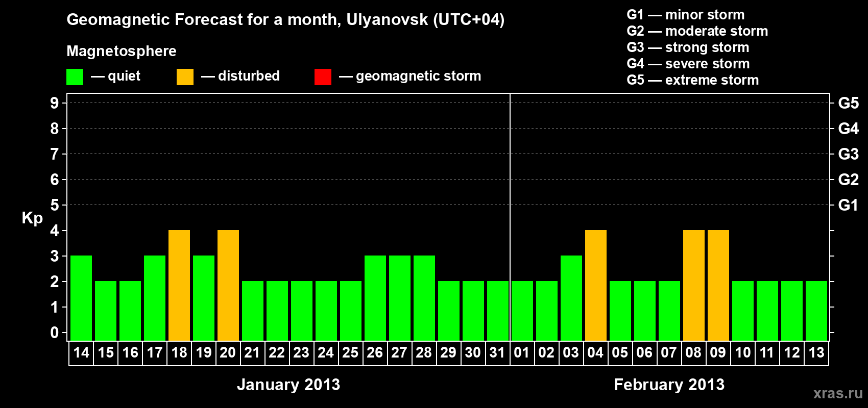
Task: Select the orange bar for February 04
Action: pyautogui.click(x=596, y=286)
